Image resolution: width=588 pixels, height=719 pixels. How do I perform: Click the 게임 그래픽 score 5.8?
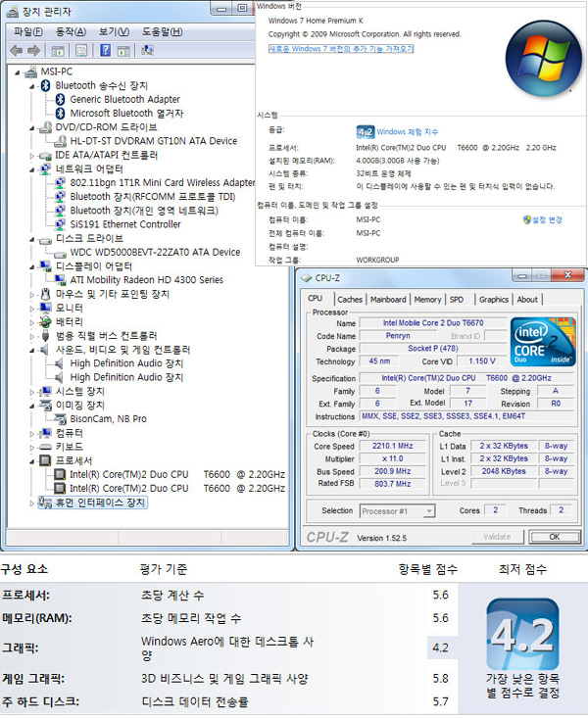(441, 678)
